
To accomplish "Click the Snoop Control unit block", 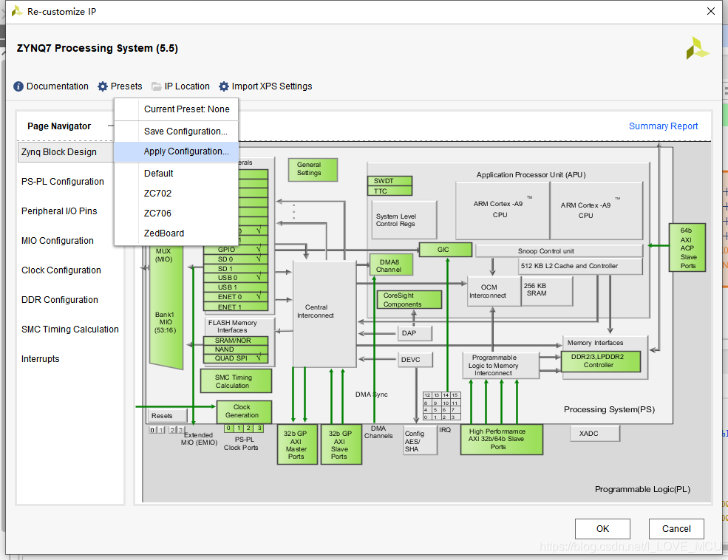I will [559, 251].
